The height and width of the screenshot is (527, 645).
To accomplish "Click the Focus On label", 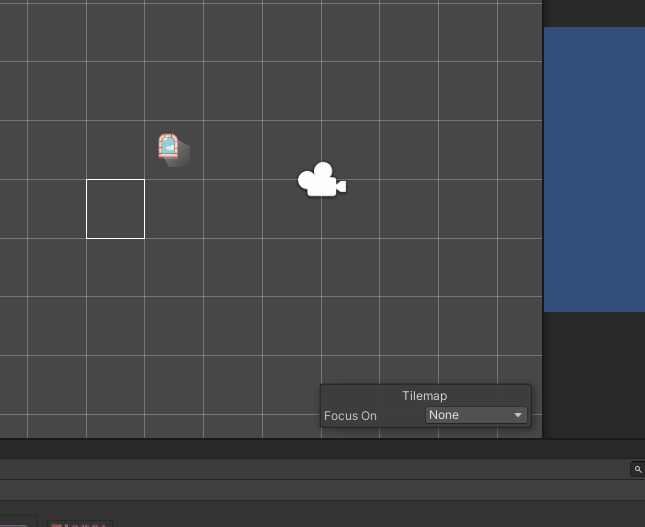I will click(350, 416).
